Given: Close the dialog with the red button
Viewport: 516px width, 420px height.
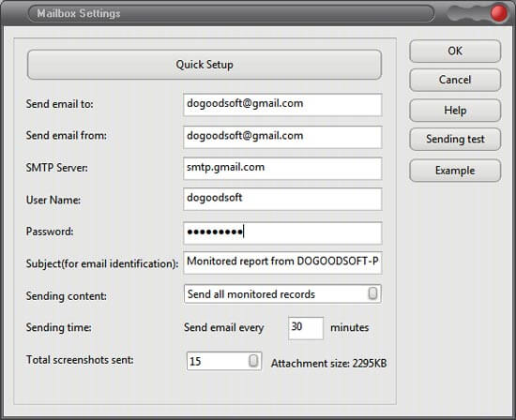Looking at the screenshot, I should (x=498, y=13).
